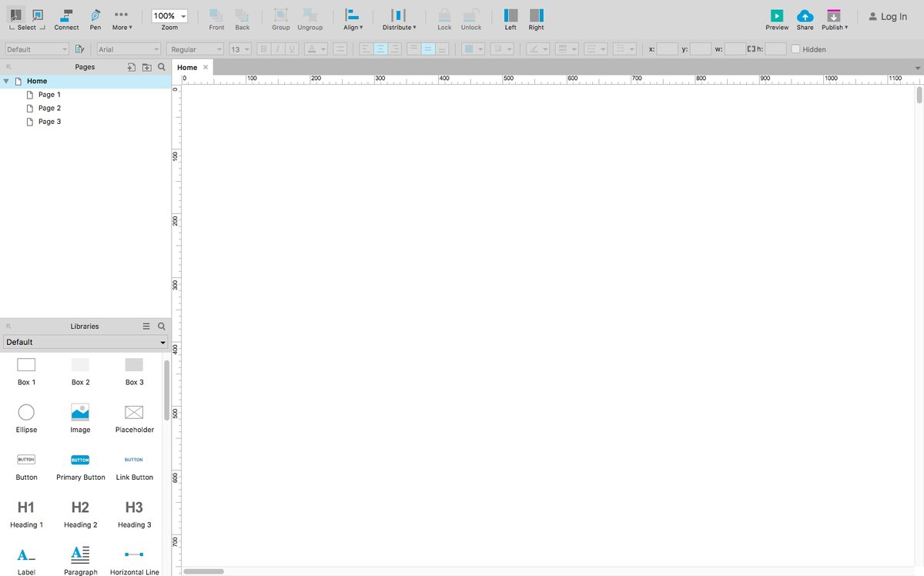This screenshot has width=924, height=576.
Task: Align text to the middle vertically
Action: (x=427, y=49)
